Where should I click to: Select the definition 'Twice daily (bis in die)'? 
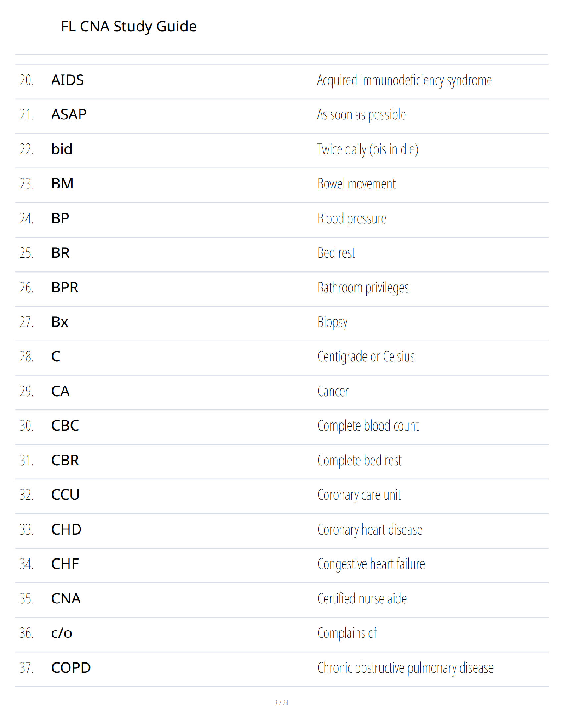click(368, 149)
